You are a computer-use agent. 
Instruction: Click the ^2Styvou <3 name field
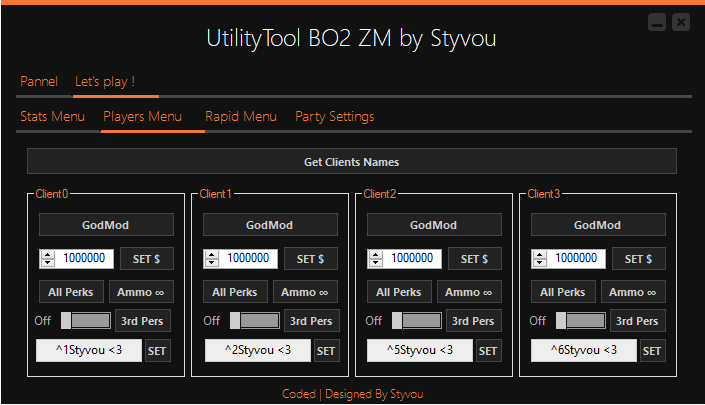tap(258, 350)
